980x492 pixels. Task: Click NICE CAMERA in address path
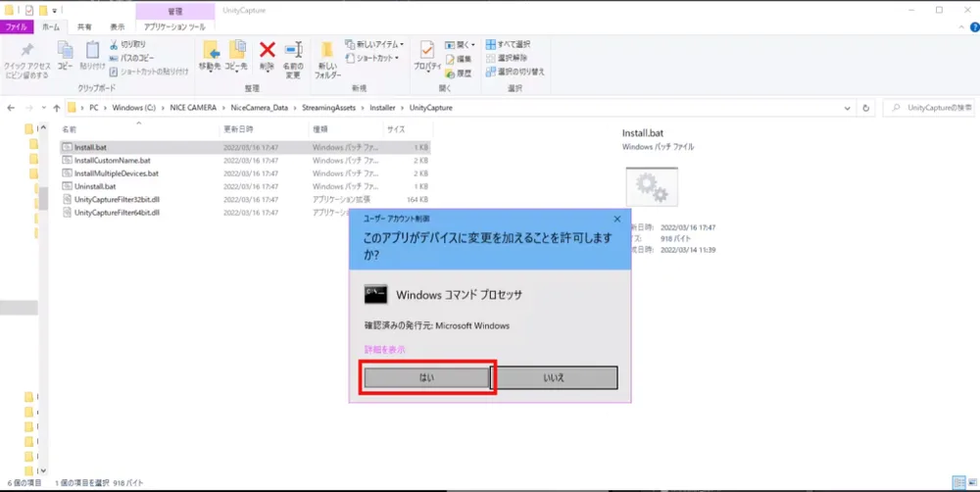193,108
